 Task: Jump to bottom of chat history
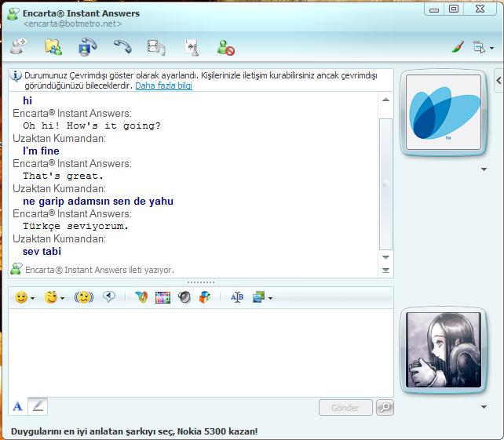pos(385,271)
